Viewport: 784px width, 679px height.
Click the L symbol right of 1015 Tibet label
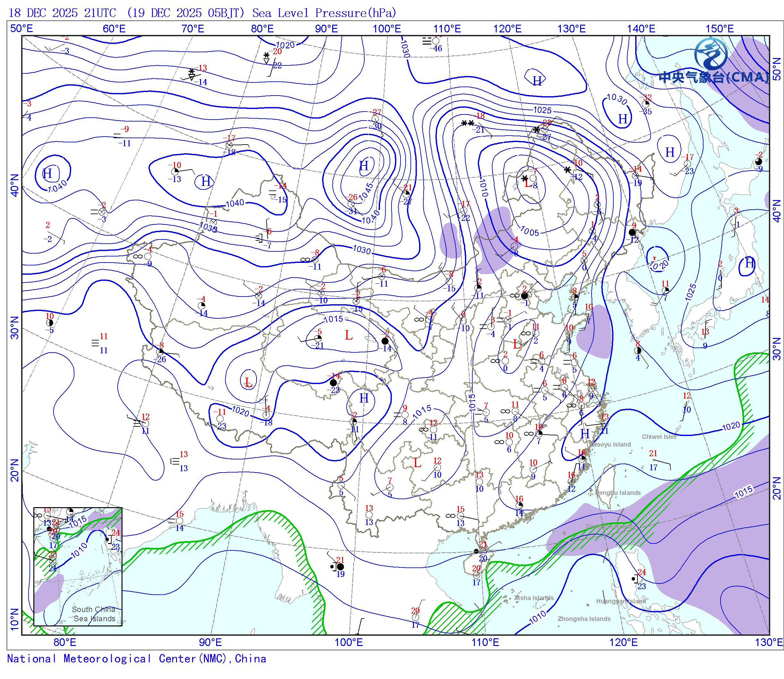(x=349, y=335)
